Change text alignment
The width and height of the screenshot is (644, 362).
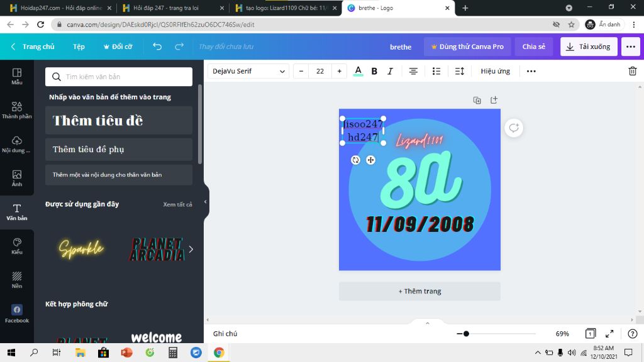[x=413, y=71]
